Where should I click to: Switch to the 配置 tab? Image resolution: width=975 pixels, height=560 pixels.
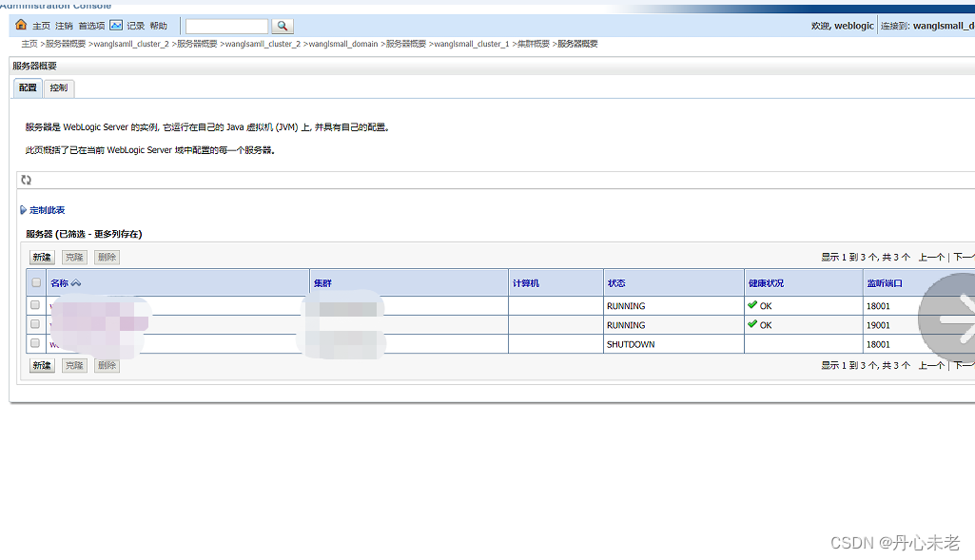point(28,88)
